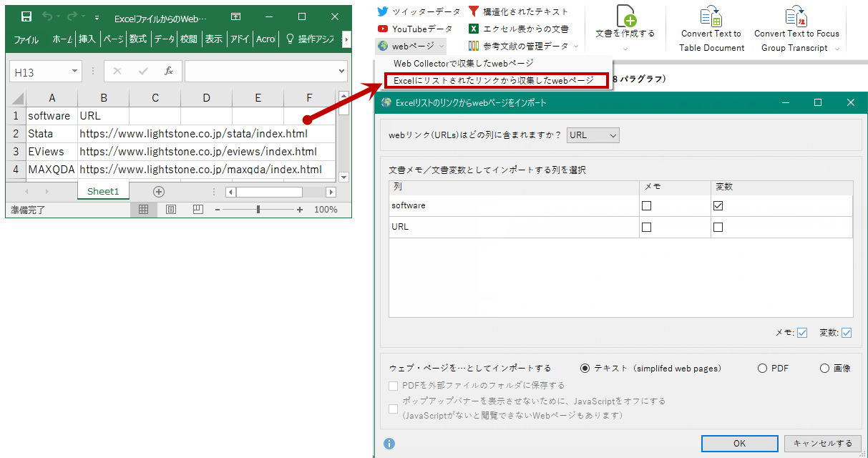Image resolution: width=868 pixels, height=458 pixels.
Task: Click the 文書を作成する new document icon
Action: tap(625, 15)
